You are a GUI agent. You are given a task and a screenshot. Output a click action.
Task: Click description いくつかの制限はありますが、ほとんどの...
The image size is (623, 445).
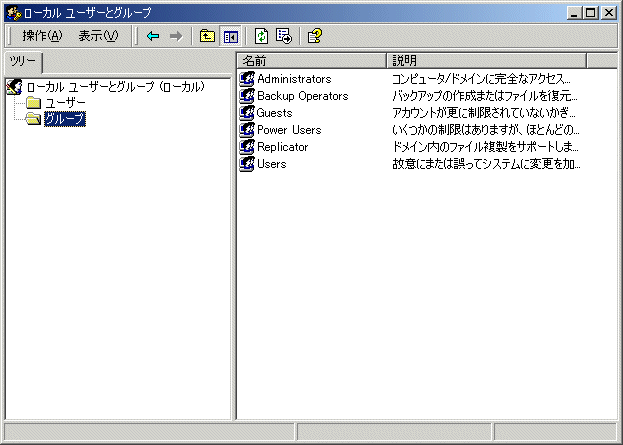click(x=486, y=130)
